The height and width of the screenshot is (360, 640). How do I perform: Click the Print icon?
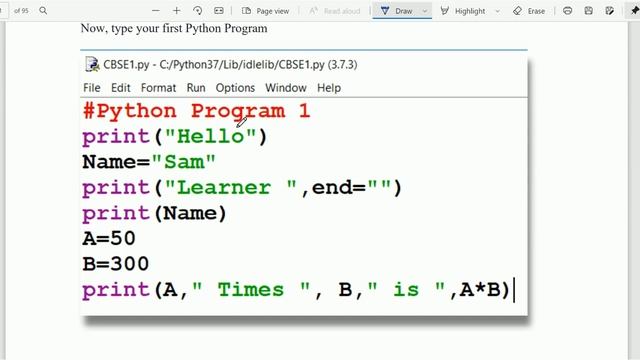[567, 11]
